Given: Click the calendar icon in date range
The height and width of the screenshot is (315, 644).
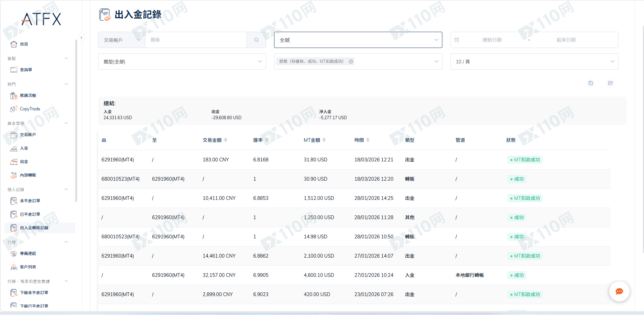Looking at the screenshot, I should [457, 40].
